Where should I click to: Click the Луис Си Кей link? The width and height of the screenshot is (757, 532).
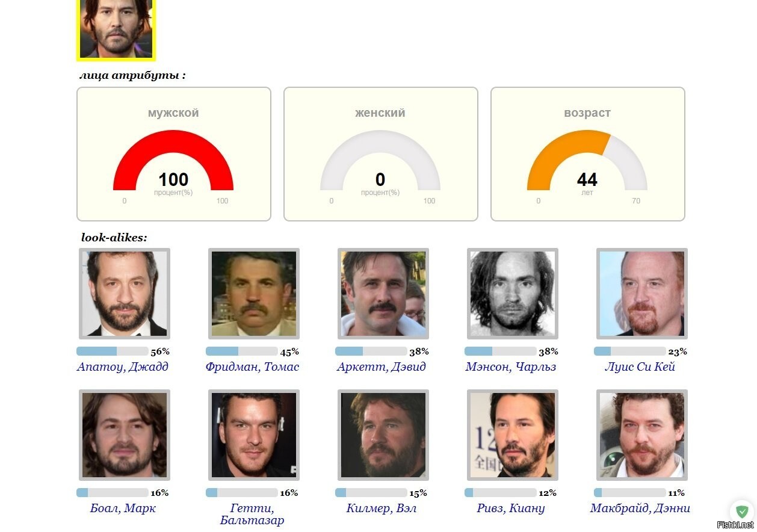[x=640, y=367]
